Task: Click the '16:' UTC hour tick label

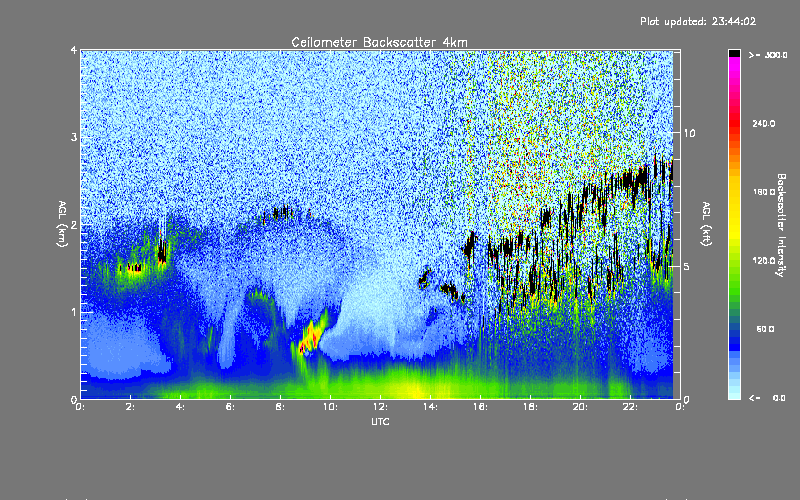Action: (x=480, y=407)
